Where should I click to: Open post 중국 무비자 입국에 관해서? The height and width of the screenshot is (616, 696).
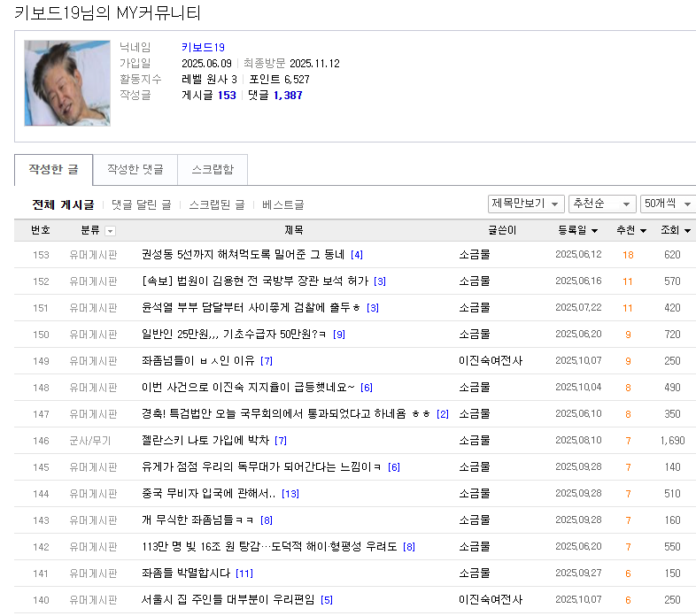(208, 494)
